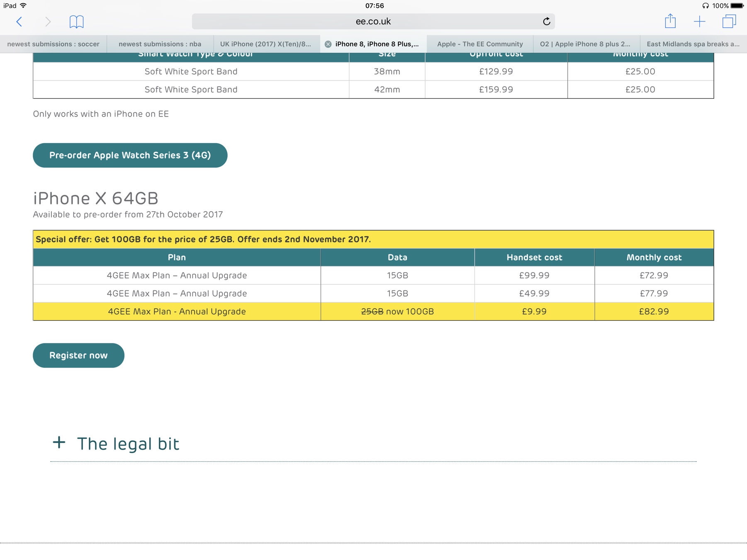747x560 pixels.
Task: Click the £49.99 handset cost
Action: click(534, 294)
